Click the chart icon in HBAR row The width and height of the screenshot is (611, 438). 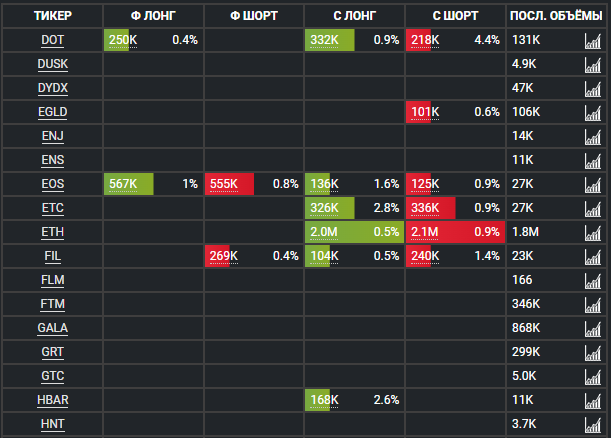592,400
